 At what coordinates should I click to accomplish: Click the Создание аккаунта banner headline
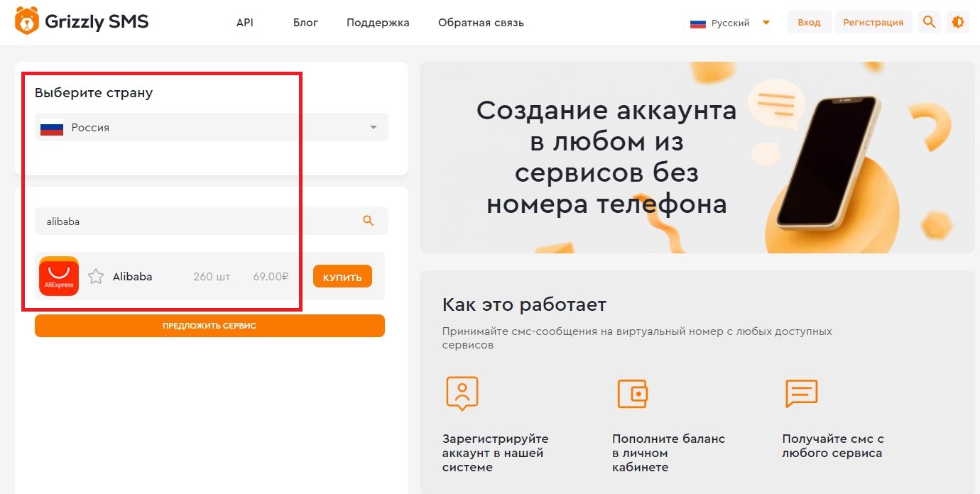[x=606, y=157]
